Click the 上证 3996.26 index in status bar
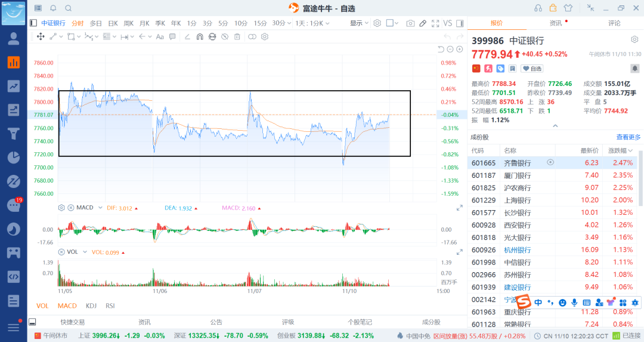The image size is (644, 342). pyautogui.click(x=121, y=336)
